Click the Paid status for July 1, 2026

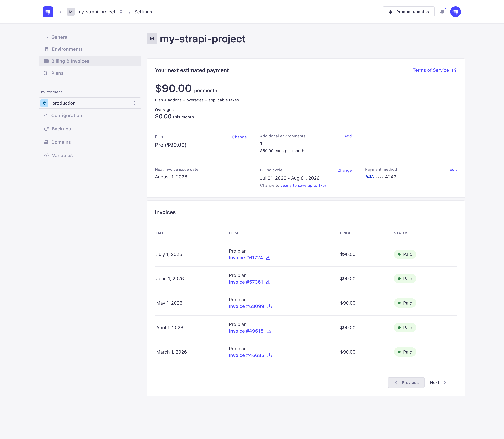pyautogui.click(x=405, y=254)
